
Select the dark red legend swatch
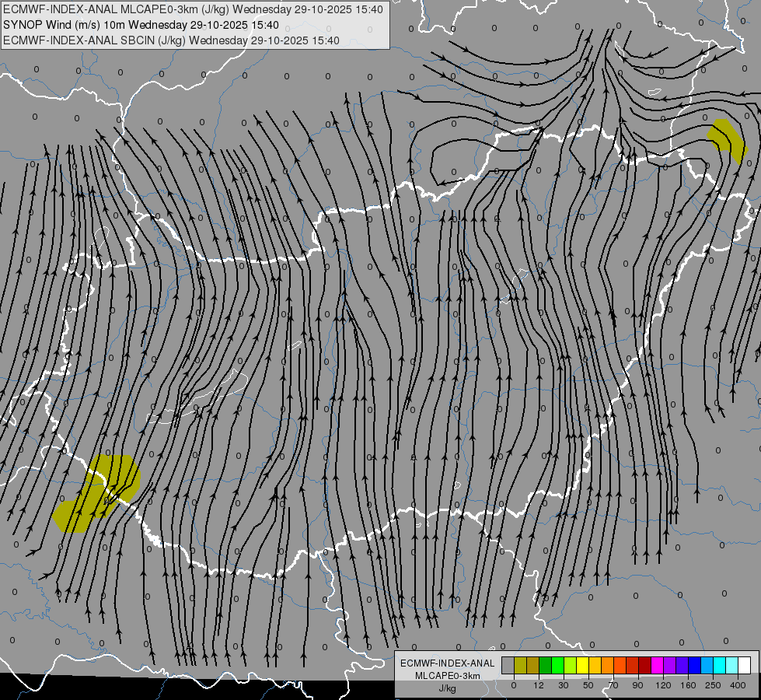pyautogui.click(x=645, y=666)
